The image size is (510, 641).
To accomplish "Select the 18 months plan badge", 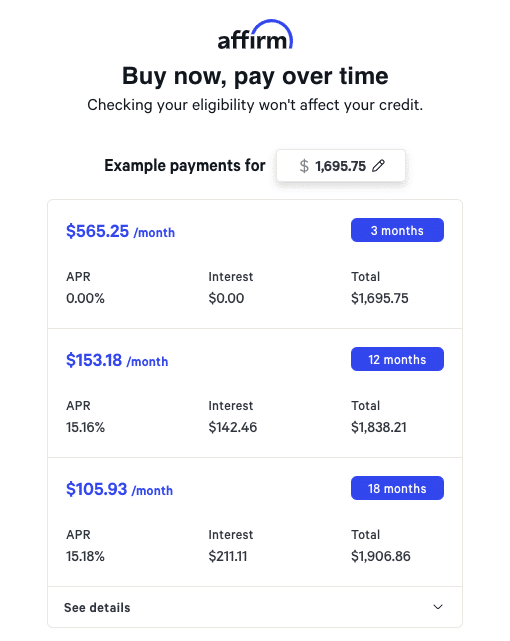I will [x=397, y=488].
